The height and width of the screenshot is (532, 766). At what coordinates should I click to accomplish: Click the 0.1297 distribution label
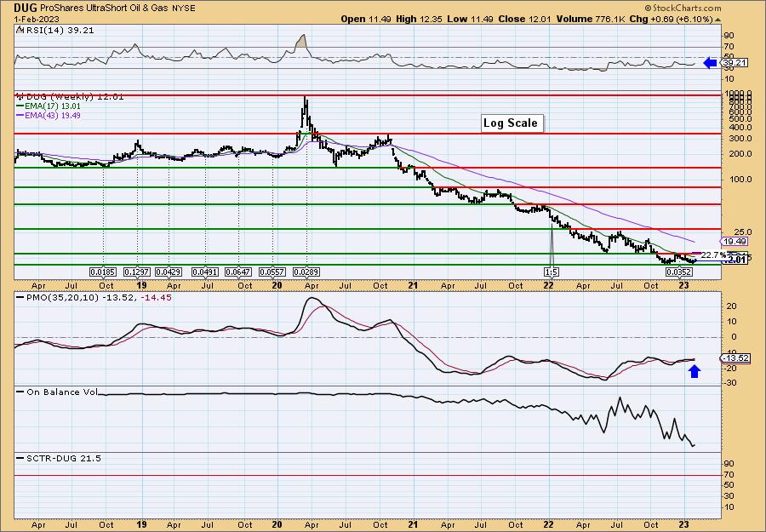point(137,272)
